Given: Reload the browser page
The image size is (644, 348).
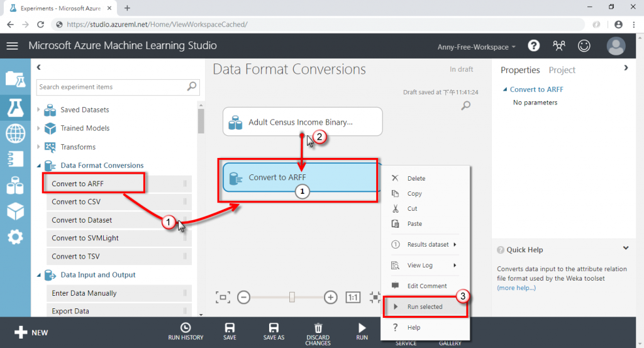Looking at the screenshot, I should coord(40,25).
